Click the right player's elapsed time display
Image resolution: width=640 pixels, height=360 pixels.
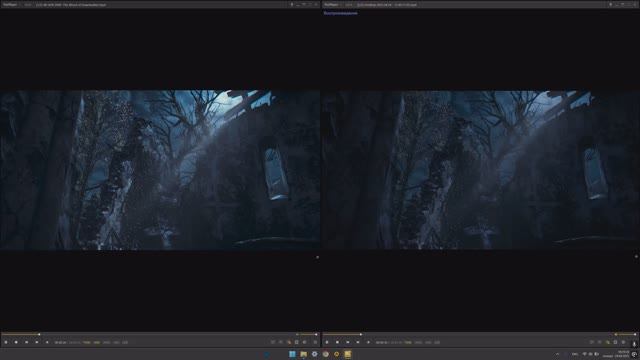381,342
